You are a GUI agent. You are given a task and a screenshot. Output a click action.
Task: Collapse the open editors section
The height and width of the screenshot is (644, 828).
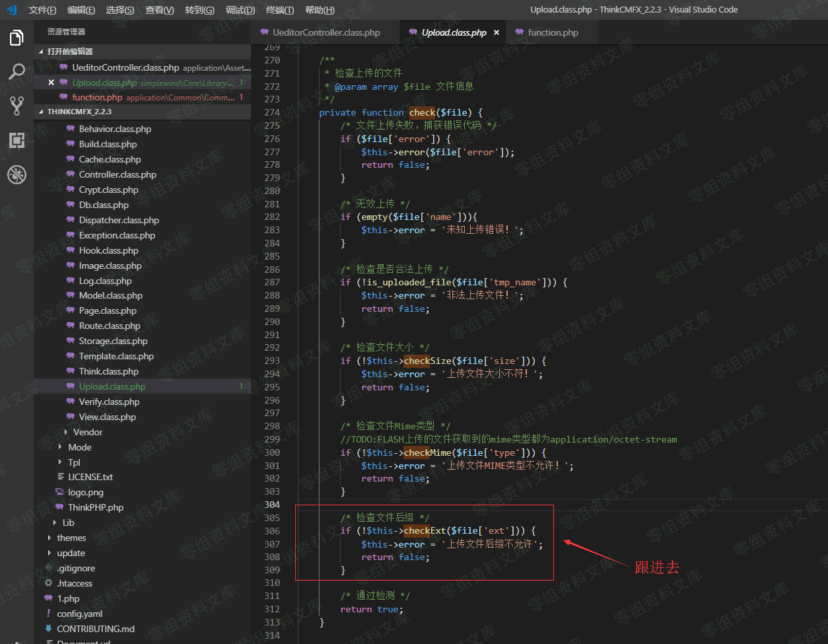69,52
